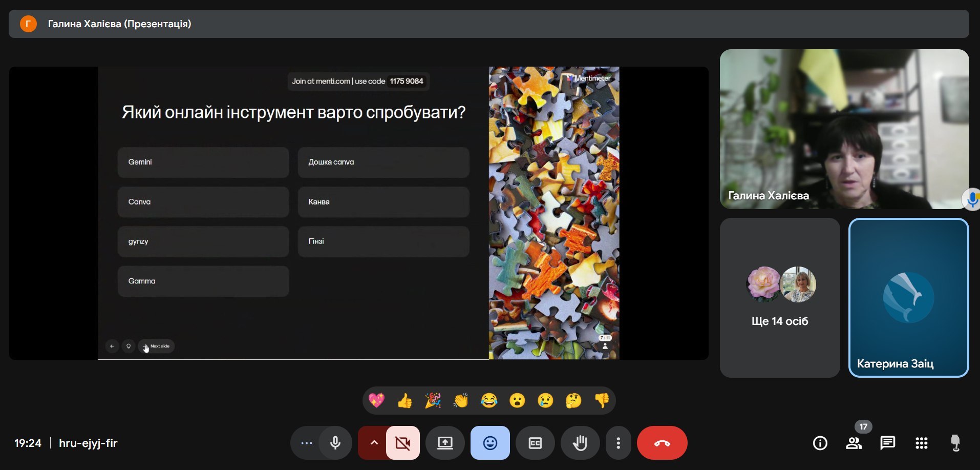
Task: Click the Next slide button
Action: pos(157,346)
